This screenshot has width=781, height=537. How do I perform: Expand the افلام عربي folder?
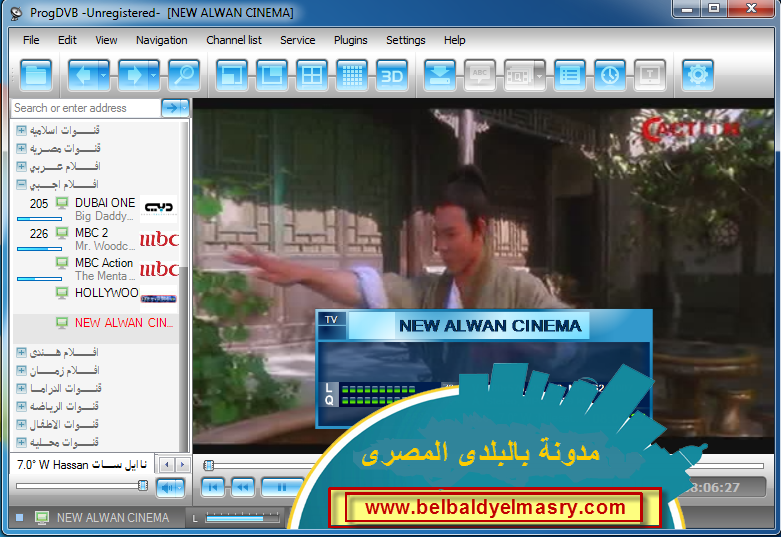pos(21,166)
